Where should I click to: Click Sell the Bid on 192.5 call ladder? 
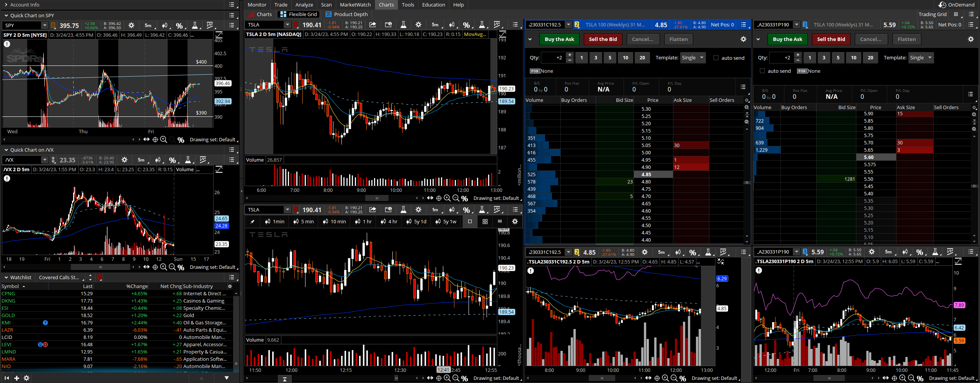(x=603, y=39)
